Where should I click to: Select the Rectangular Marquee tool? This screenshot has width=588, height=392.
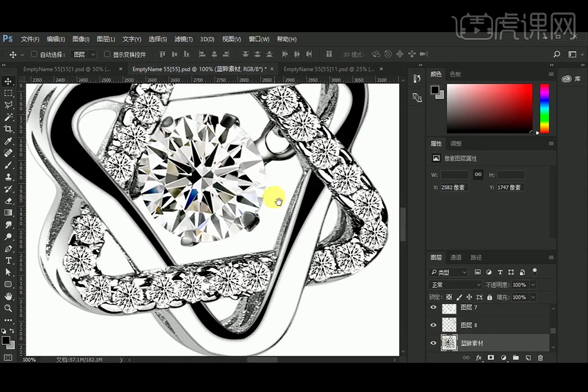pos(8,93)
